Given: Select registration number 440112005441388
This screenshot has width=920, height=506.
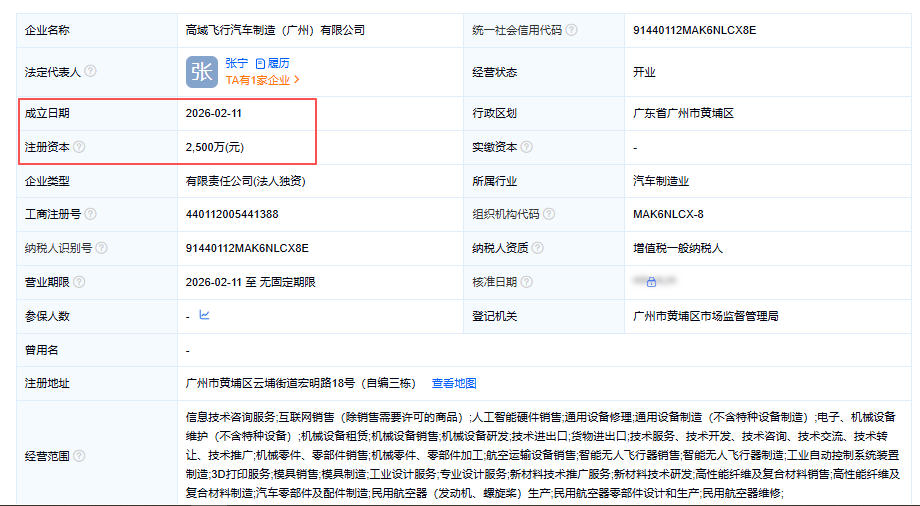Looking at the screenshot, I should point(232,214).
